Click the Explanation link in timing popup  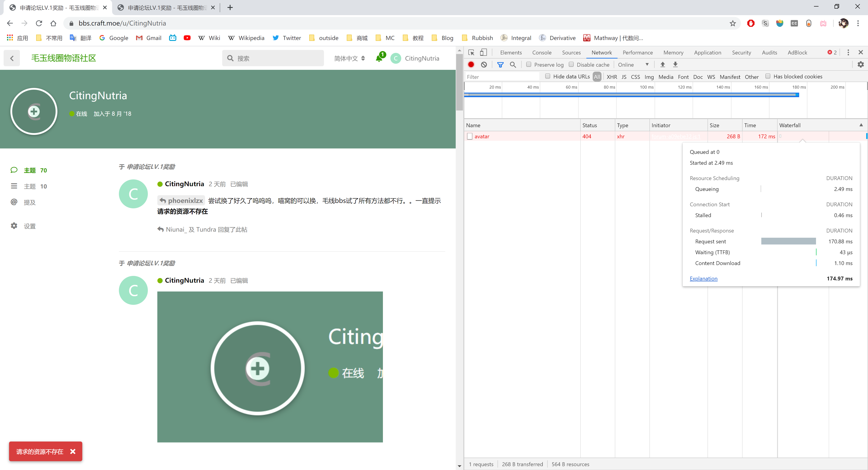click(x=703, y=278)
